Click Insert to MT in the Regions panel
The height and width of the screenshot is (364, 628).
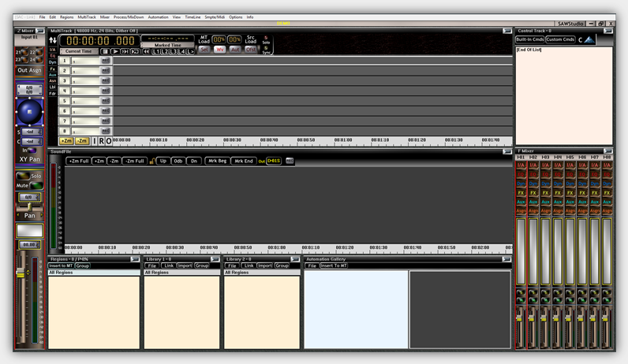pos(61,266)
